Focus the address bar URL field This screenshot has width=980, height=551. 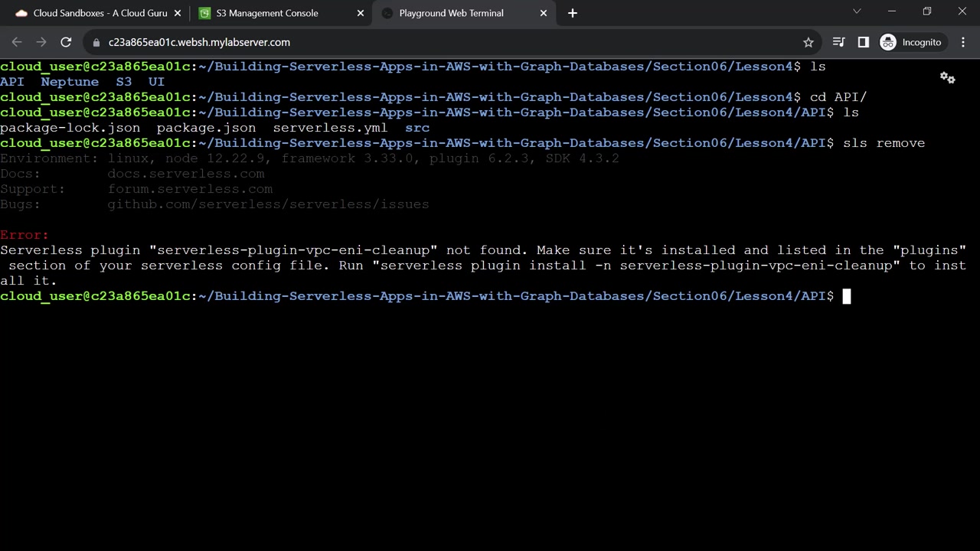pos(452,42)
